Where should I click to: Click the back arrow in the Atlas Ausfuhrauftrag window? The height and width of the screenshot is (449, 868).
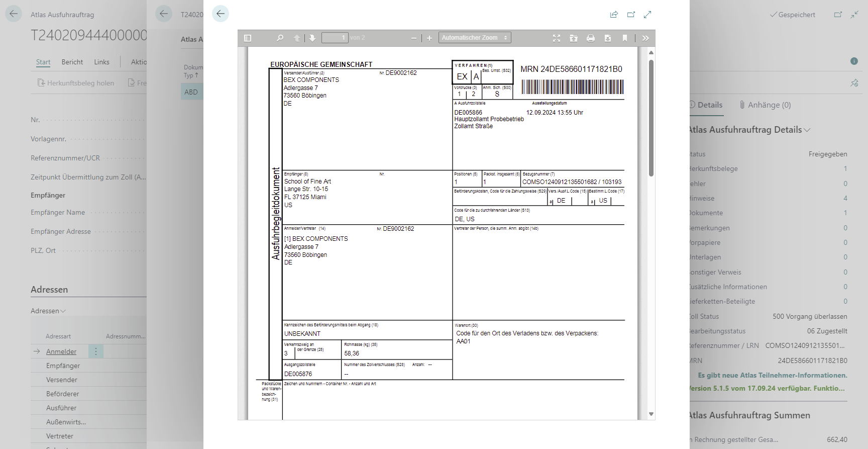click(x=14, y=14)
